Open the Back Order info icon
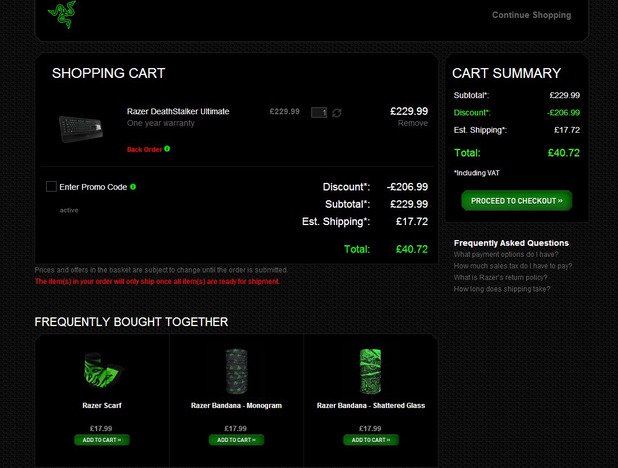The width and height of the screenshot is (618, 468). (x=167, y=149)
